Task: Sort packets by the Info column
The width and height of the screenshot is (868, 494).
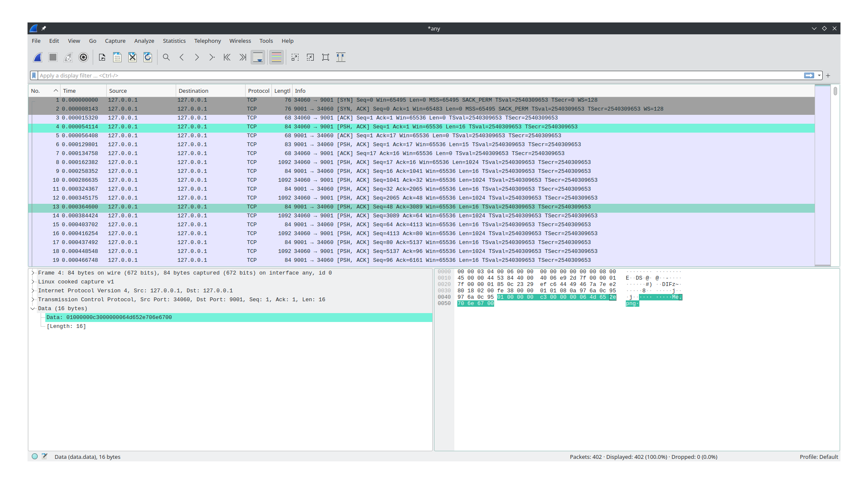Action: [x=553, y=91]
